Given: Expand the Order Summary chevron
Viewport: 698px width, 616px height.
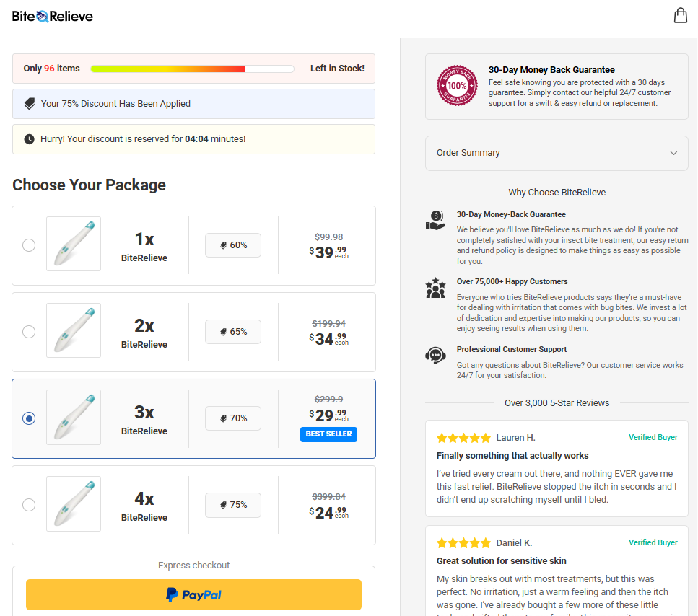Looking at the screenshot, I should (x=673, y=153).
